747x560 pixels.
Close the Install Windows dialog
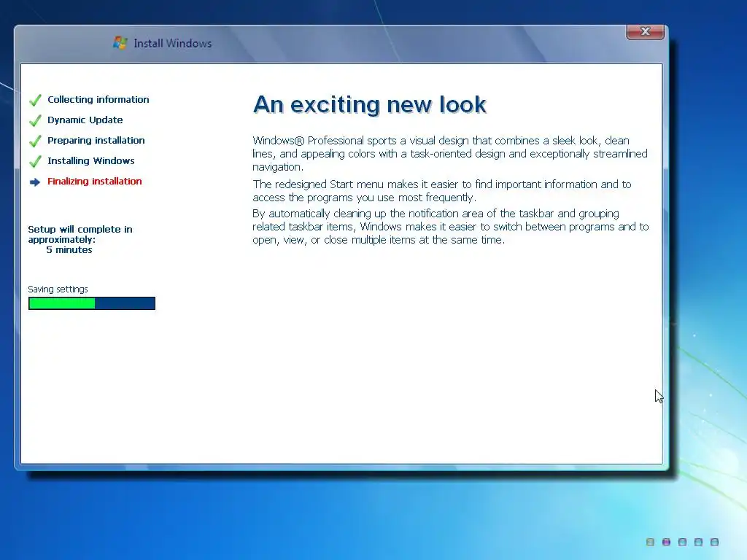[646, 31]
